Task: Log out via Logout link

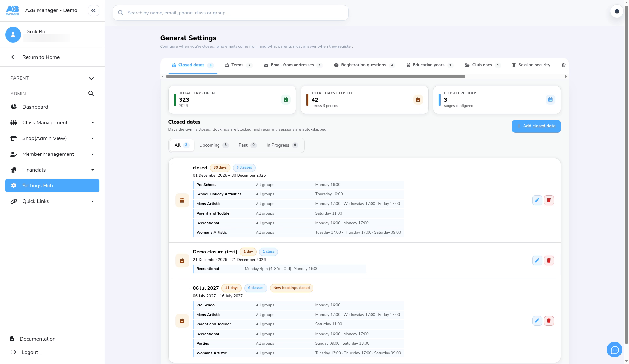Action: 25,352
